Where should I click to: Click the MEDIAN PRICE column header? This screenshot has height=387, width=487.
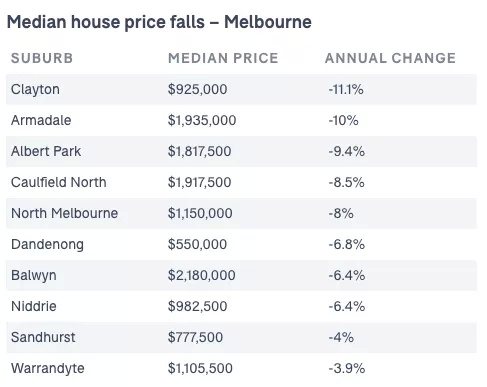(x=223, y=58)
